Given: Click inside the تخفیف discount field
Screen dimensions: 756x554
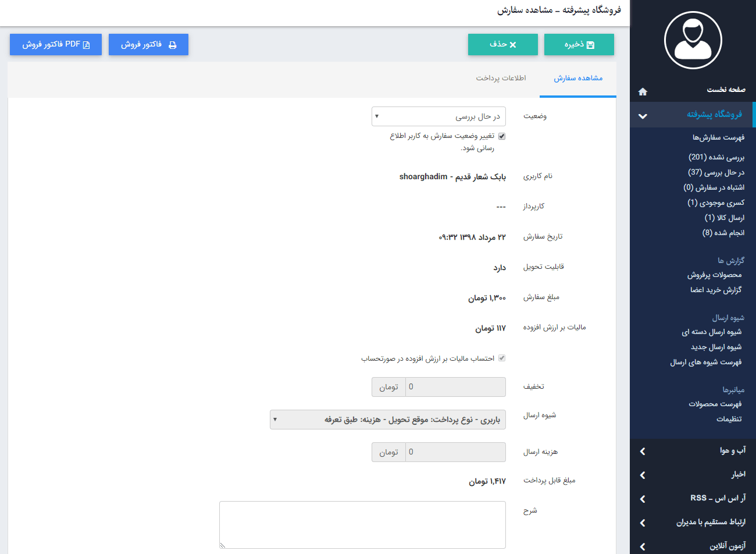Looking at the screenshot, I should coord(454,386).
